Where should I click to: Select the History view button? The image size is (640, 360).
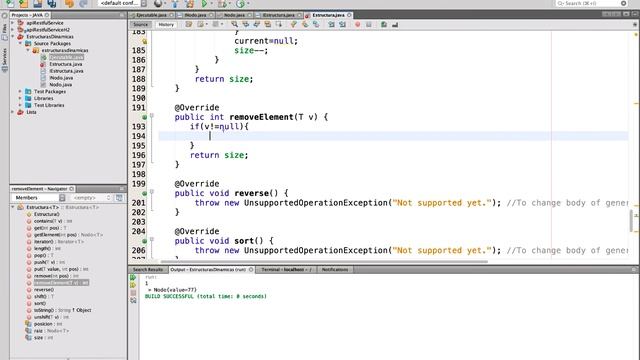tap(166, 24)
